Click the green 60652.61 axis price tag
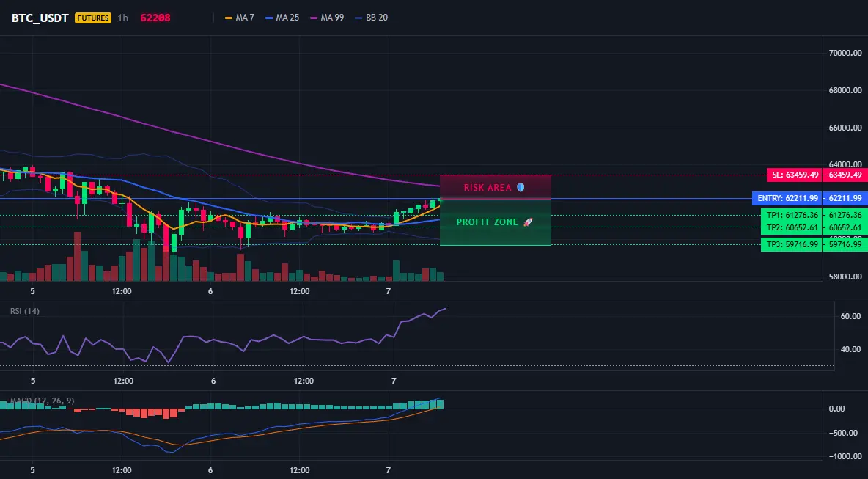The width and height of the screenshot is (868, 479). coord(845,227)
